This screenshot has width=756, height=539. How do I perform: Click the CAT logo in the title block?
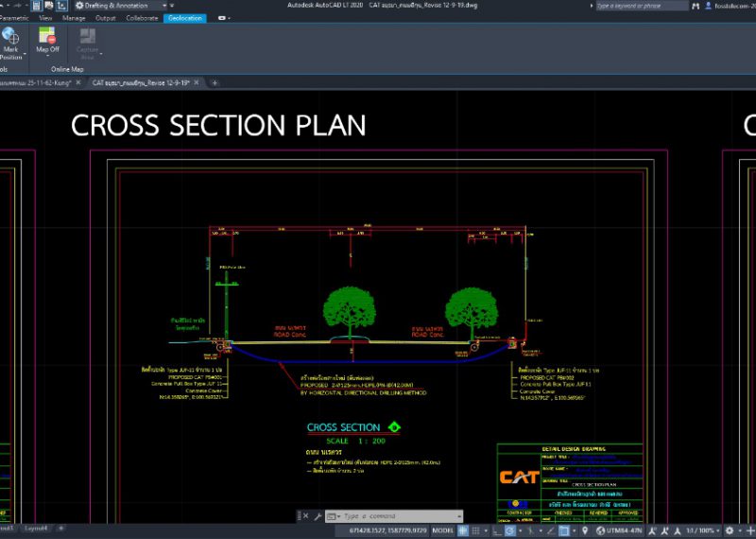(519, 477)
